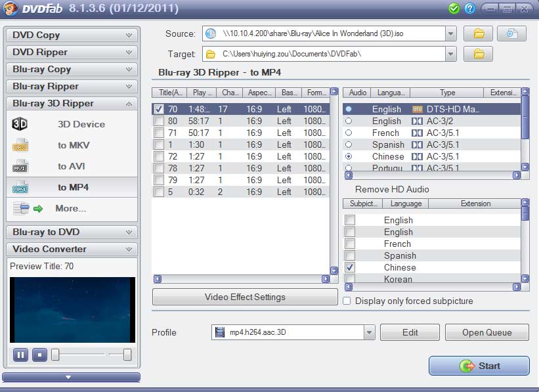Click the preview video thumbnail
This screenshot has height=392, width=539.
tap(72, 310)
